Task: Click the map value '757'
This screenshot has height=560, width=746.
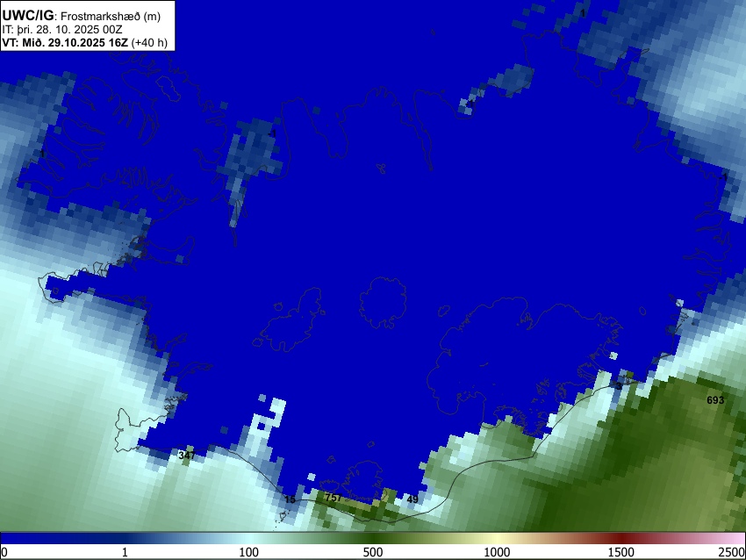Action: point(333,497)
